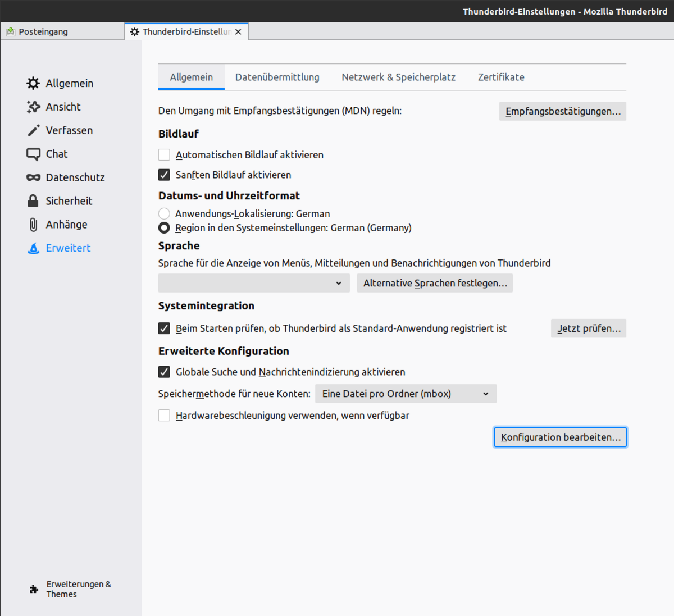Expand Speichermethode für neue Konten dropdown
Viewport: 674px width, 616px height.
tap(406, 394)
